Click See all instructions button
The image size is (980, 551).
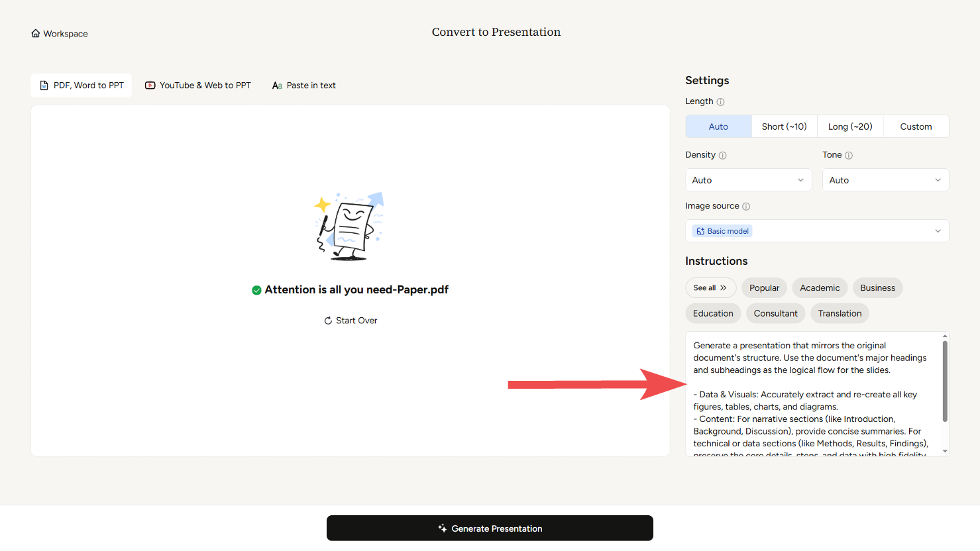point(710,288)
